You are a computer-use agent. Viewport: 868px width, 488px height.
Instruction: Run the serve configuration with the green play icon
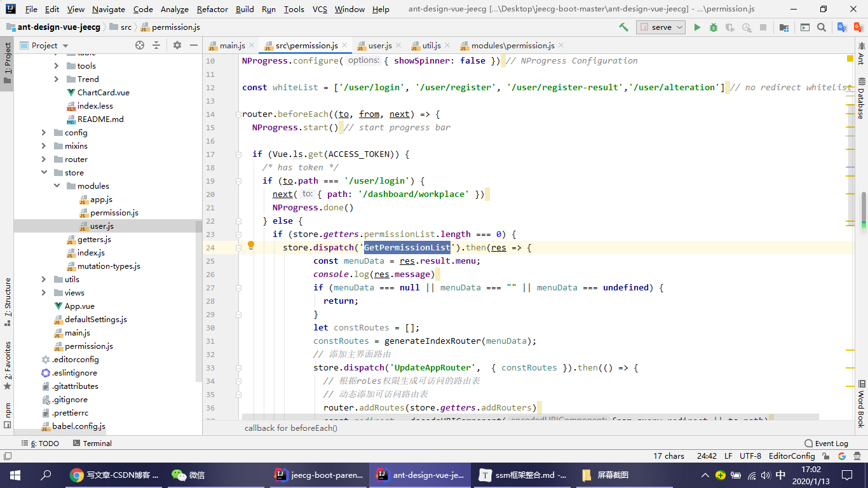click(x=697, y=27)
